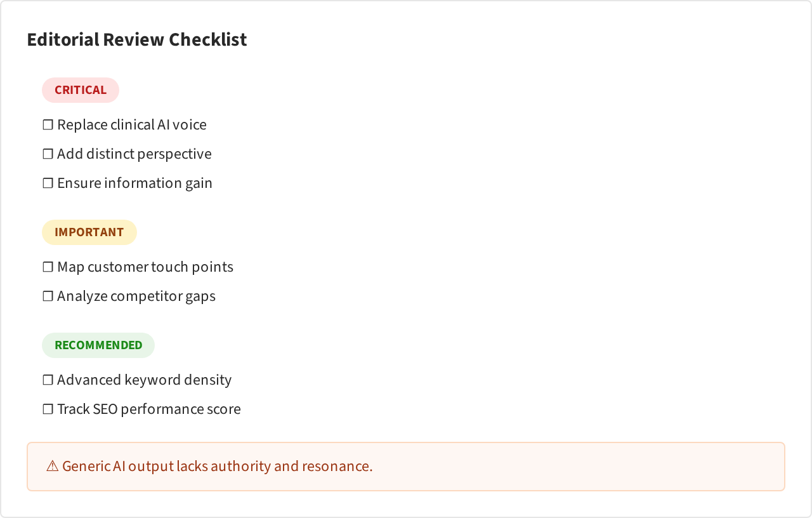The width and height of the screenshot is (812, 518).
Task: Click the RECOMMENDED priority badge
Action: pyautogui.click(x=98, y=345)
